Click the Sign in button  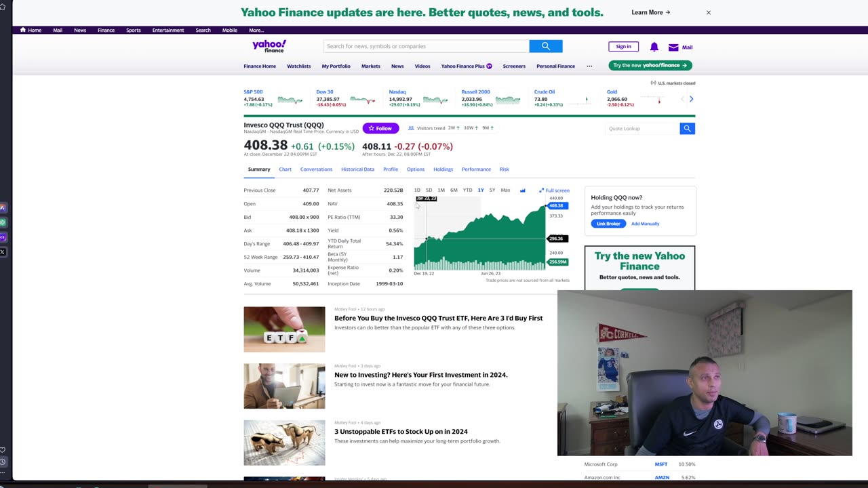[x=623, y=47]
